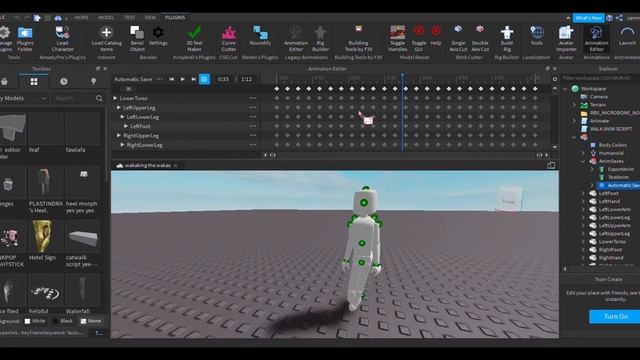Select Humanoid in the Explorer tree
The image size is (640, 360).
pos(611,153)
